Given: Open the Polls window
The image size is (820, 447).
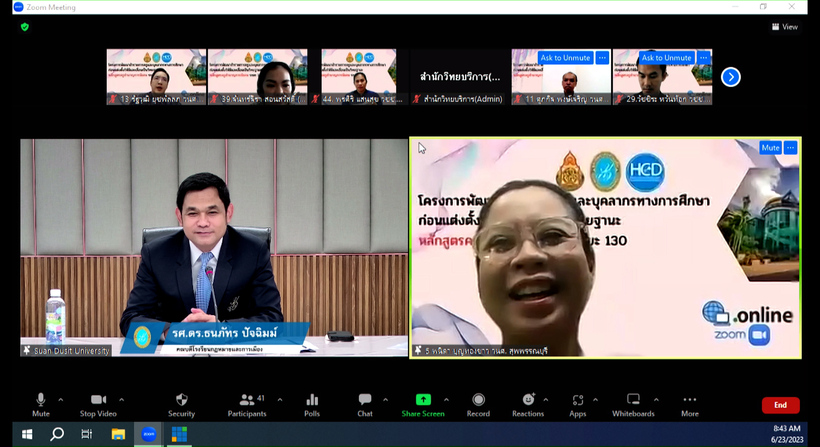Looking at the screenshot, I should (x=312, y=404).
